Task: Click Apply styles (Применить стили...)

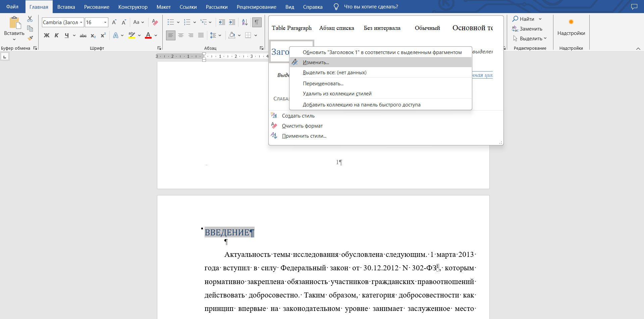Action: point(304,136)
